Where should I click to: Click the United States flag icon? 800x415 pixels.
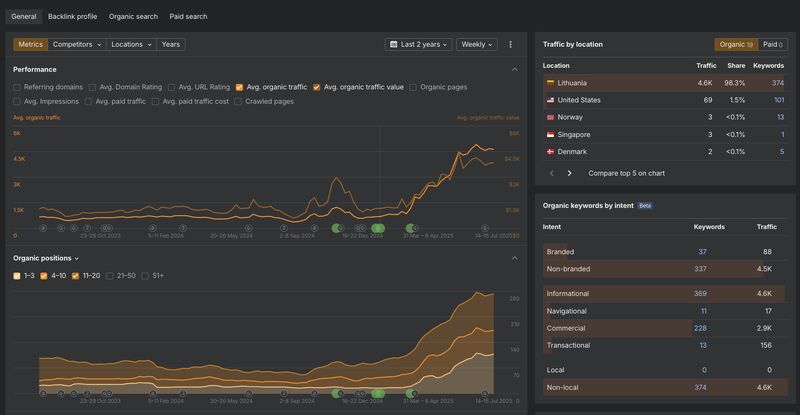pyautogui.click(x=550, y=100)
